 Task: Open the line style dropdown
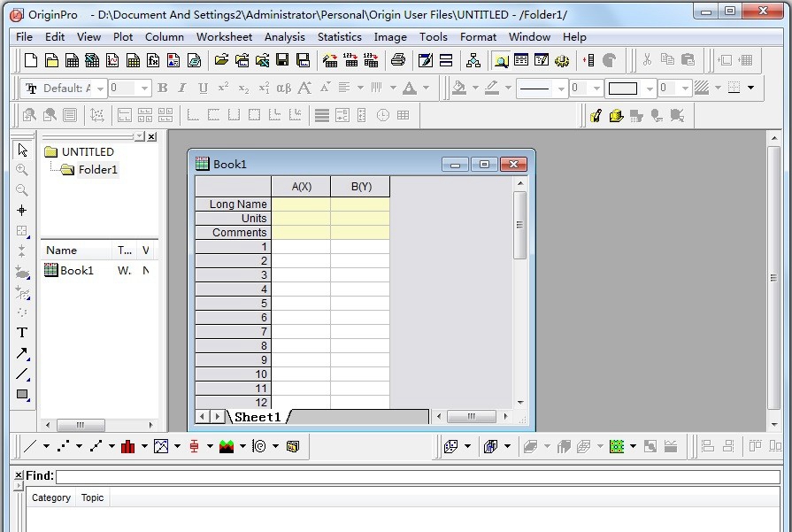point(561,89)
